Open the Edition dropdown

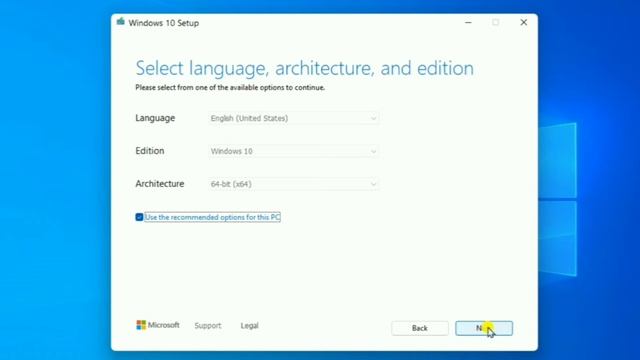click(x=293, y=151)
